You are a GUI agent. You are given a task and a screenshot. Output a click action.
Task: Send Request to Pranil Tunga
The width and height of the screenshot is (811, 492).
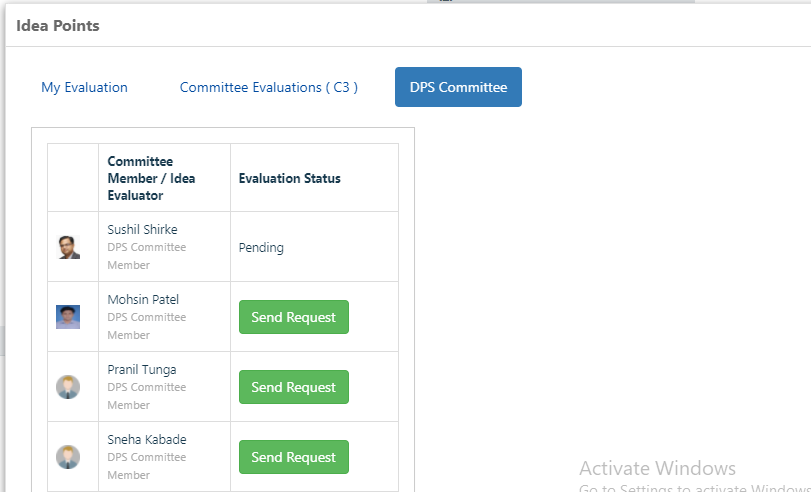294,387
